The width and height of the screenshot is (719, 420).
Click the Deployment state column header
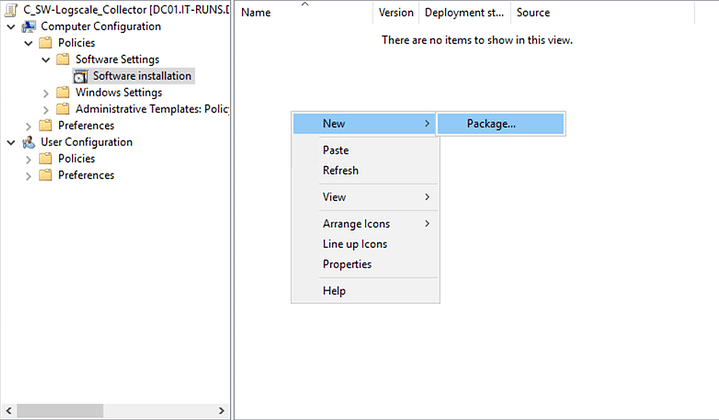pos(464,13)
